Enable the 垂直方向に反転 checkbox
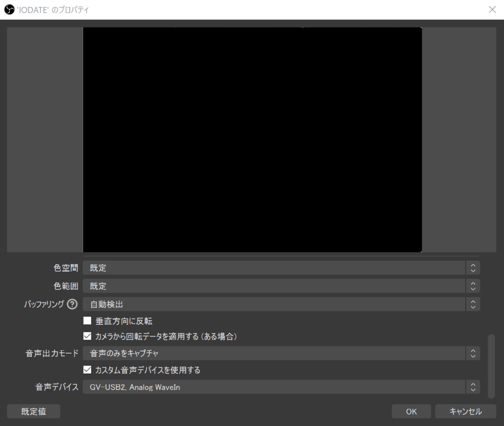The height and width of the screenshot is (426, 504). [x=88, y=321]
